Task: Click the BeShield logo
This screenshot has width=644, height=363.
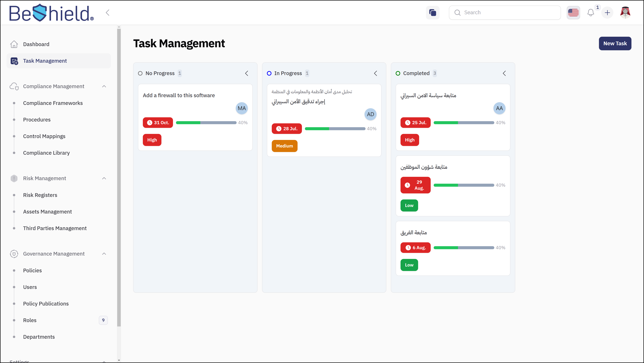Action: coord(52,13)
